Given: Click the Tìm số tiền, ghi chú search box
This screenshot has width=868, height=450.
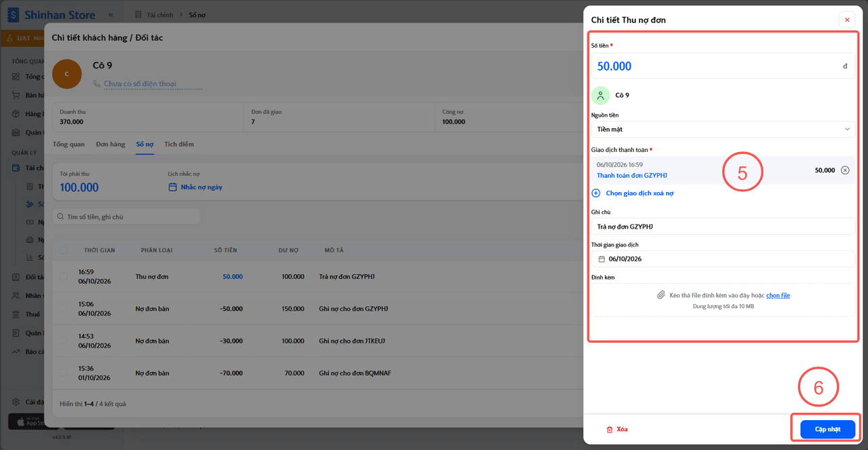Looking at the screenshot, I should click(x=127, y=217).
